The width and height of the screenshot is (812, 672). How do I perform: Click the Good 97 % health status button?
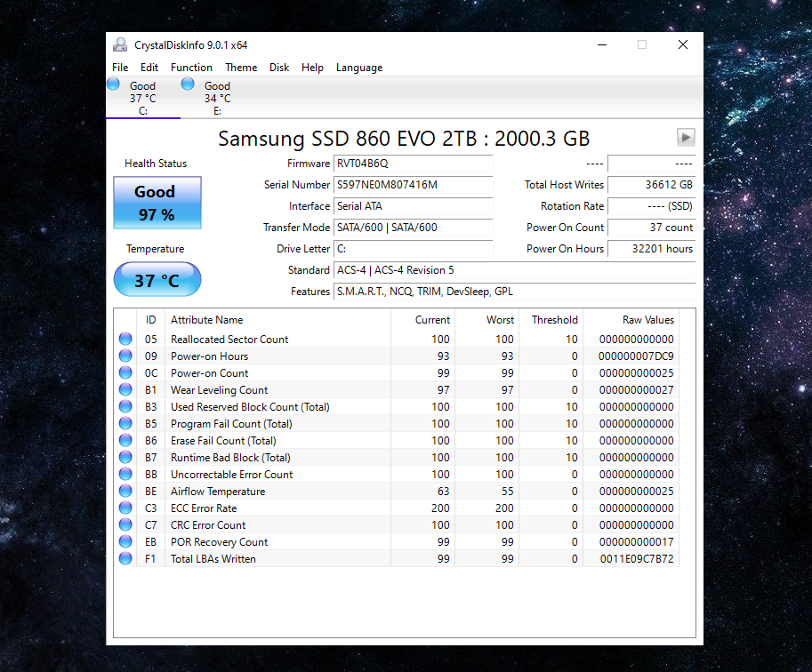click(x=157, y=203)
